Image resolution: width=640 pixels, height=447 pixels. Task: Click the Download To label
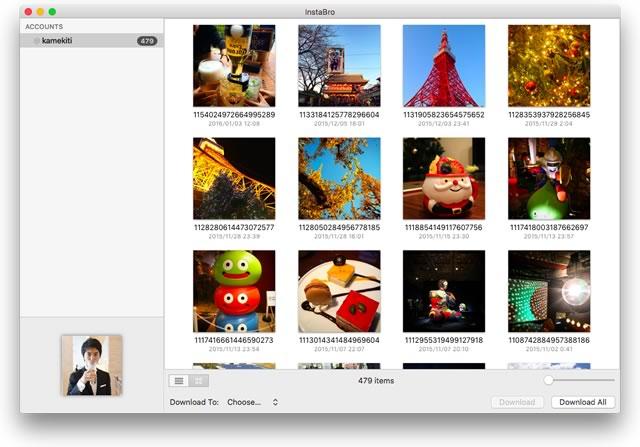pos(194,402)
